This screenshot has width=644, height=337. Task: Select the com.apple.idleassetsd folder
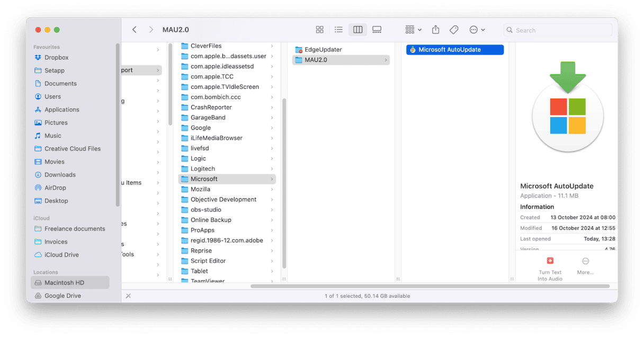click(227, 67)
